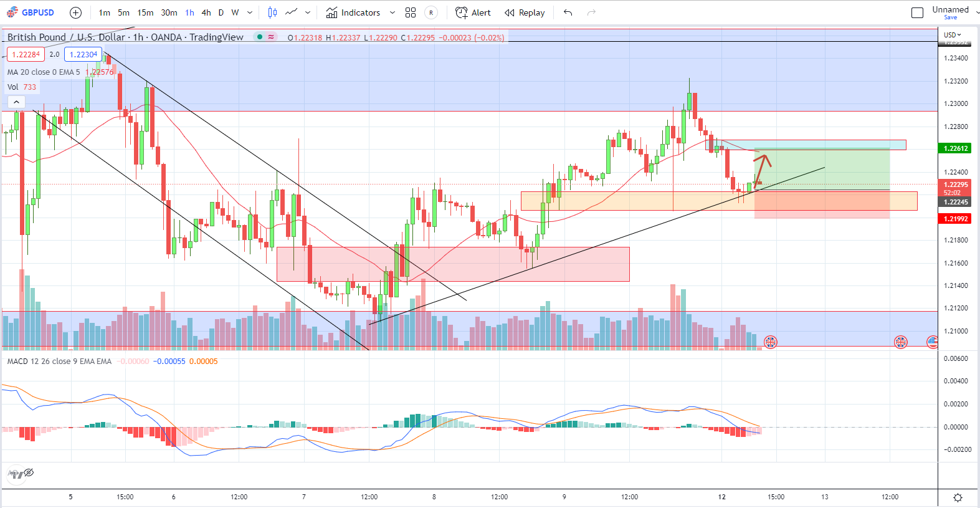980x508 pixels.
Task: Create a new Alert
Action: [473, 12]
